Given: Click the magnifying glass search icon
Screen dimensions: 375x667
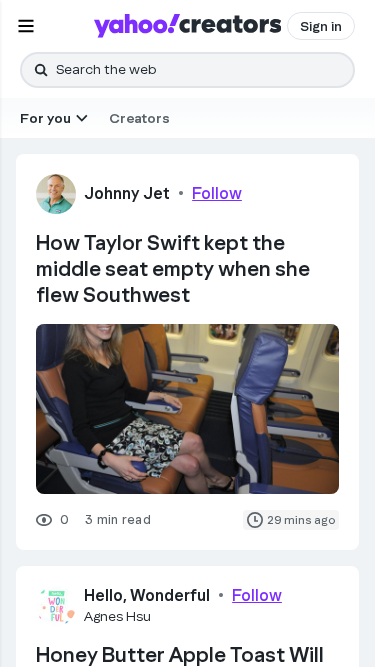Looking at the screenshot, I should tap(41, 70).
